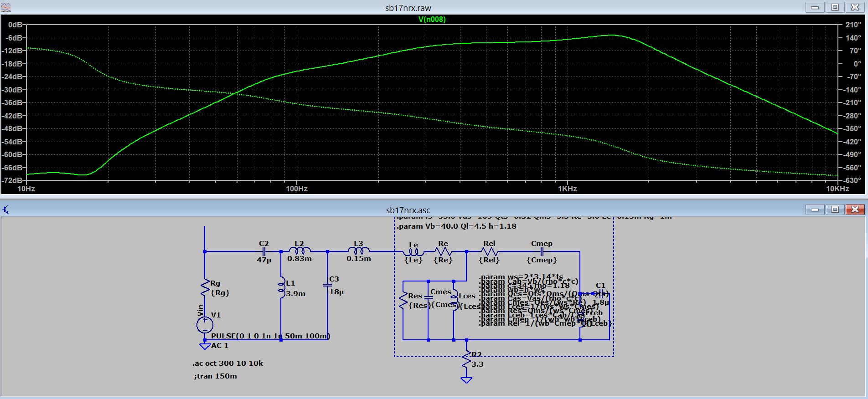Click the 210° phase axis label
The image size is (868, 399).
tap(852, 25)
